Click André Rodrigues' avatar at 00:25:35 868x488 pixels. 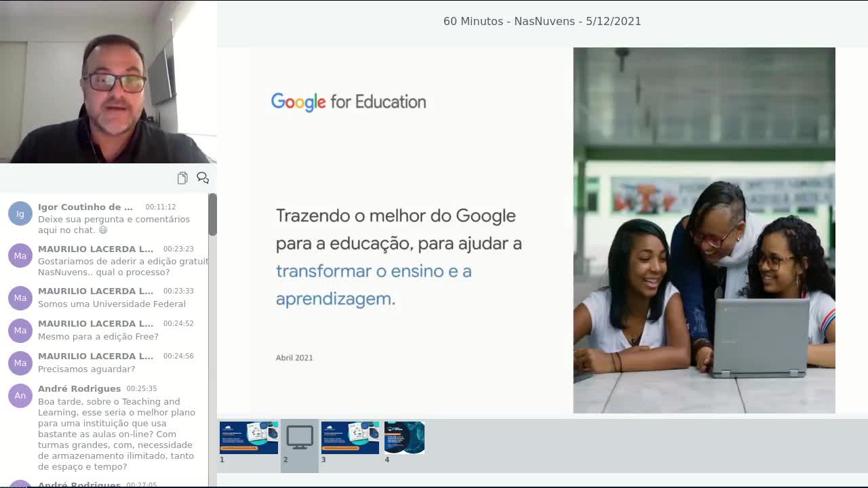point(20,395)
